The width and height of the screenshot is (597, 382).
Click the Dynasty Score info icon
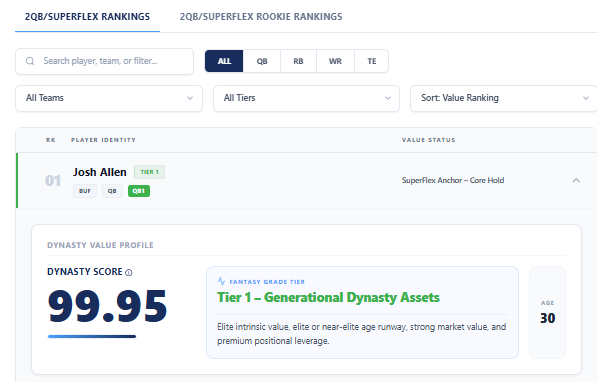tap(129, 272)
